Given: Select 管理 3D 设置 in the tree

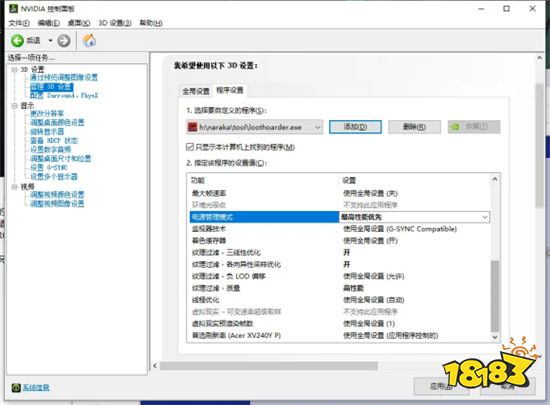Looking at the screenshot, I should (x=52, y=87).
